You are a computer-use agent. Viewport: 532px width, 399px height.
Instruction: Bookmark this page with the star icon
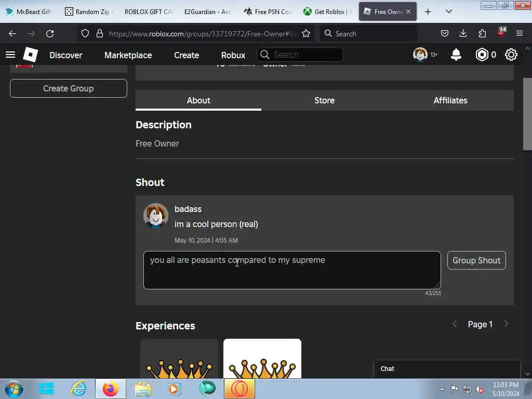[306, 33]
